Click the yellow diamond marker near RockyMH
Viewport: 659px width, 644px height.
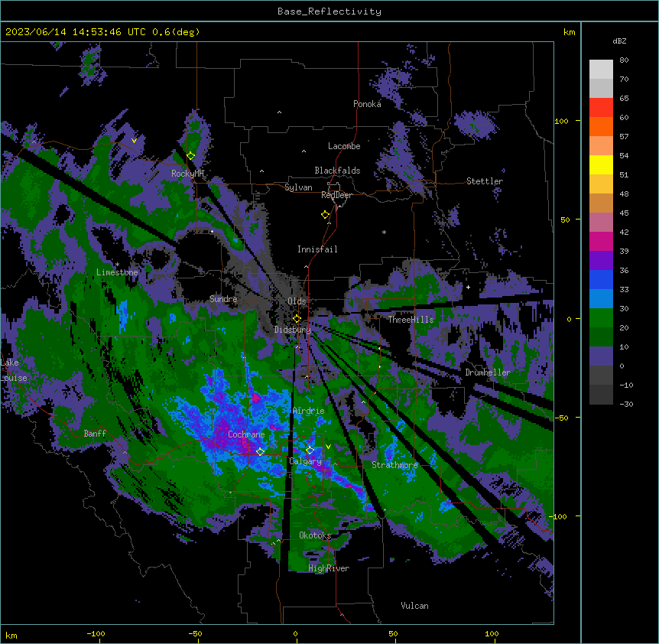[191, 156]
